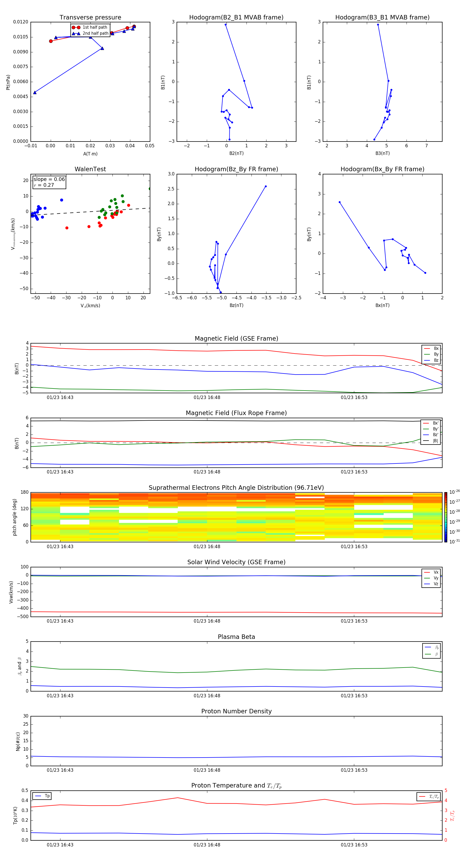
Task: Click the '10^-31' color bar label
Action: click(455, 542)
